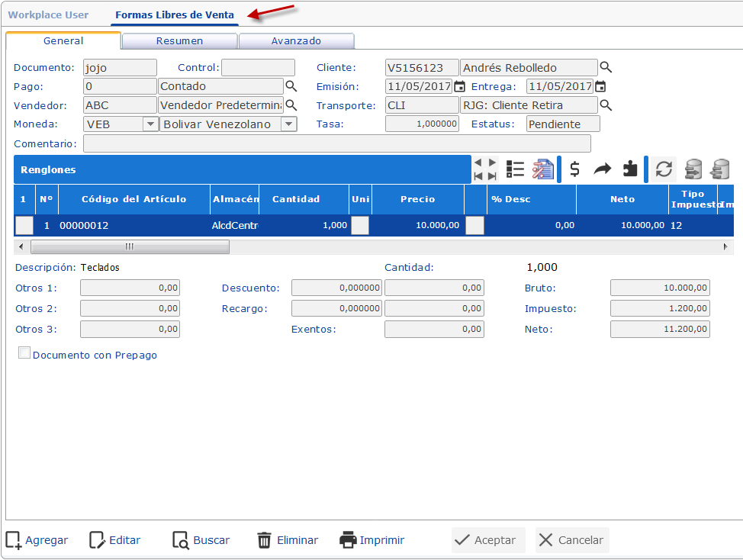This screenshot has height=560, width=743.
Task: Search payment terms next to Contado
Action: click(291, 86)
